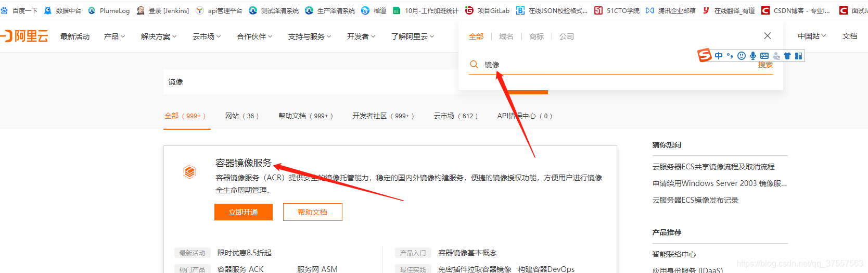
Task: Click the magnifier icon in search box
Action: [474, 64]
